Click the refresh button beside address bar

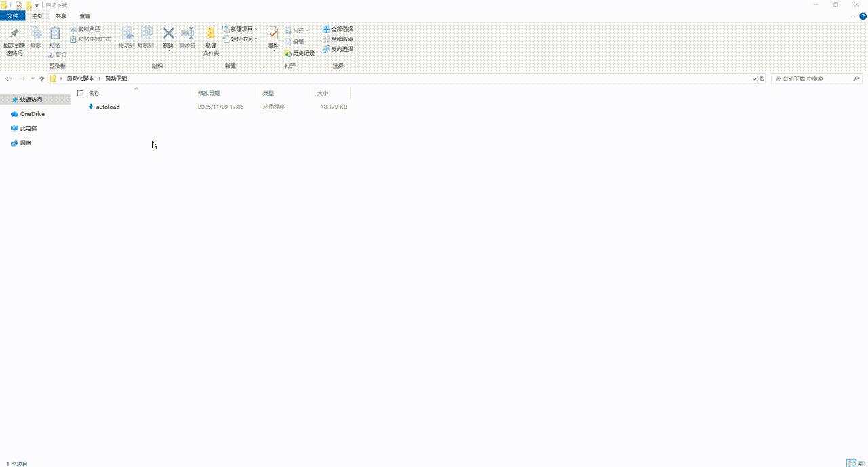(x=762, y=79)
